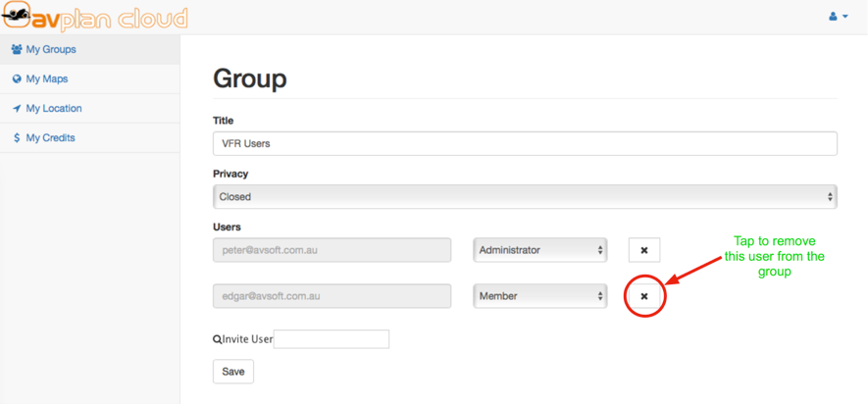Click the My Location arrow icon
This screenshot has width=868, height=404.
pos(17,109)
